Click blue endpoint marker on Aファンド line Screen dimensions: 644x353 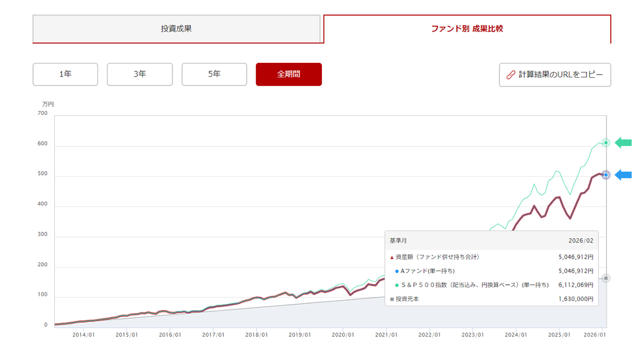click(x=606, y=175)
